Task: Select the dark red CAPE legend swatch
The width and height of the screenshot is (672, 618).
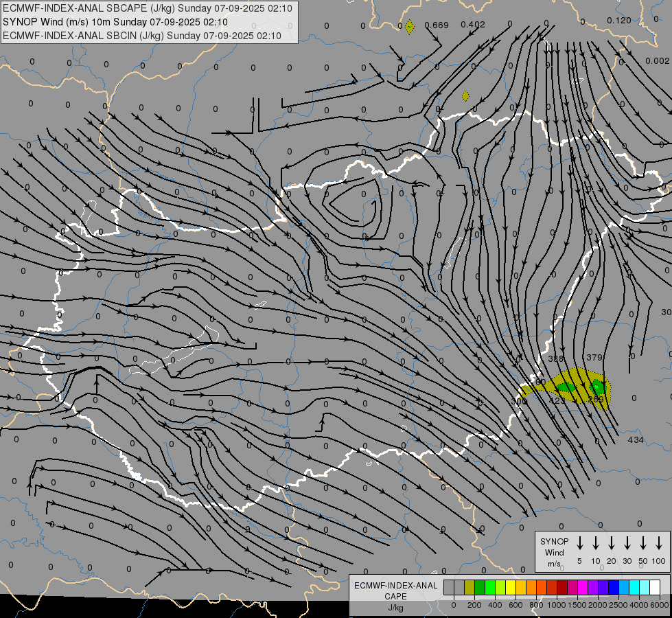Action: pyautogui.click(x=562, y=587)
